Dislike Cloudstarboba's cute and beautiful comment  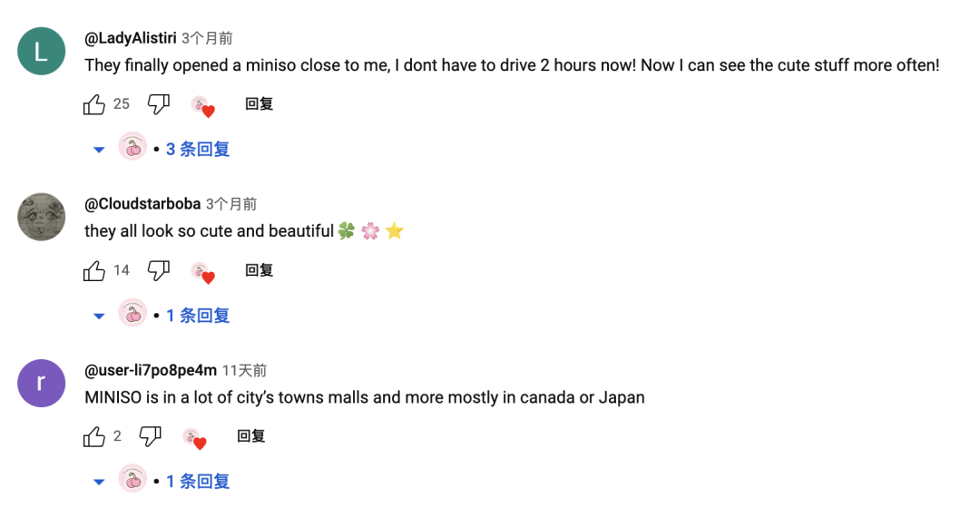(x=159, y=270)
